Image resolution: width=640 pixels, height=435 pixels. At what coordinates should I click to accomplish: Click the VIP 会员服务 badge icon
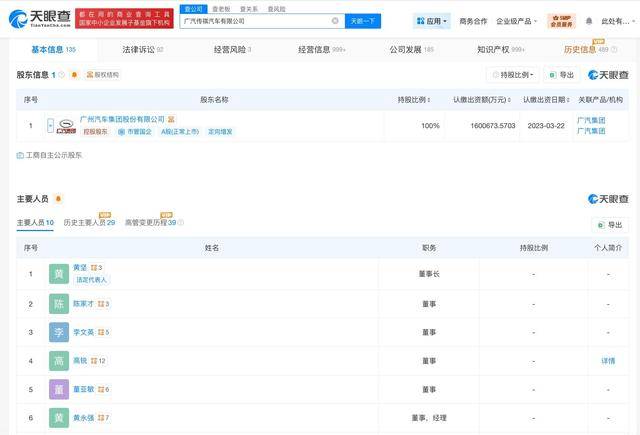coord(561,20)
